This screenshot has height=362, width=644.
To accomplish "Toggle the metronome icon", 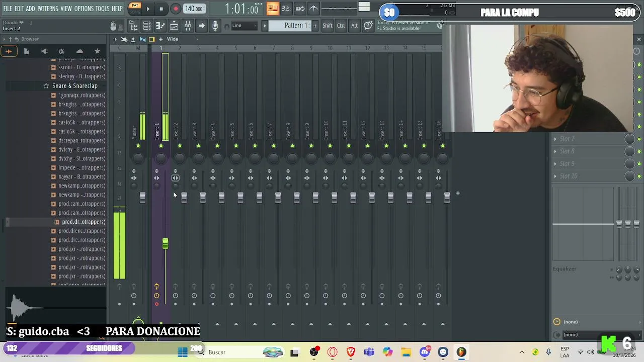I will [313, 8].
